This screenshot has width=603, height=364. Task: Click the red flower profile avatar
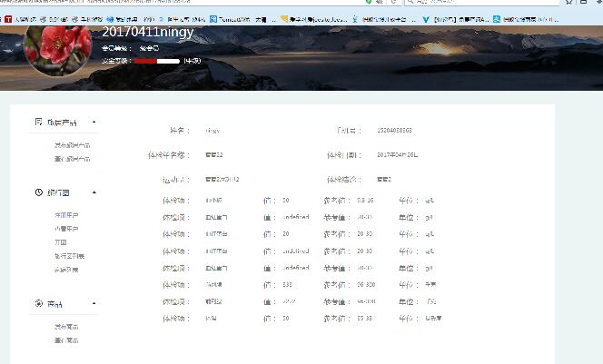tap(58, 45)
